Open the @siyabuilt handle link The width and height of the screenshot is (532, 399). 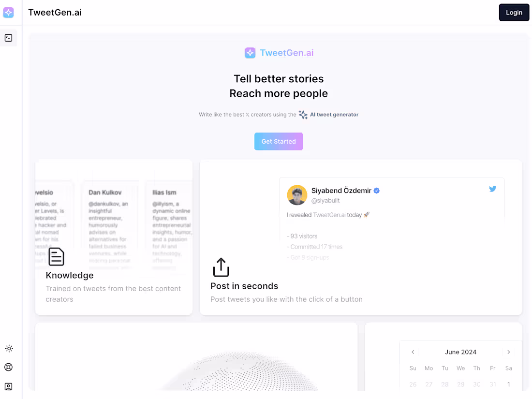pyautogui.click(x=325, y=200)
